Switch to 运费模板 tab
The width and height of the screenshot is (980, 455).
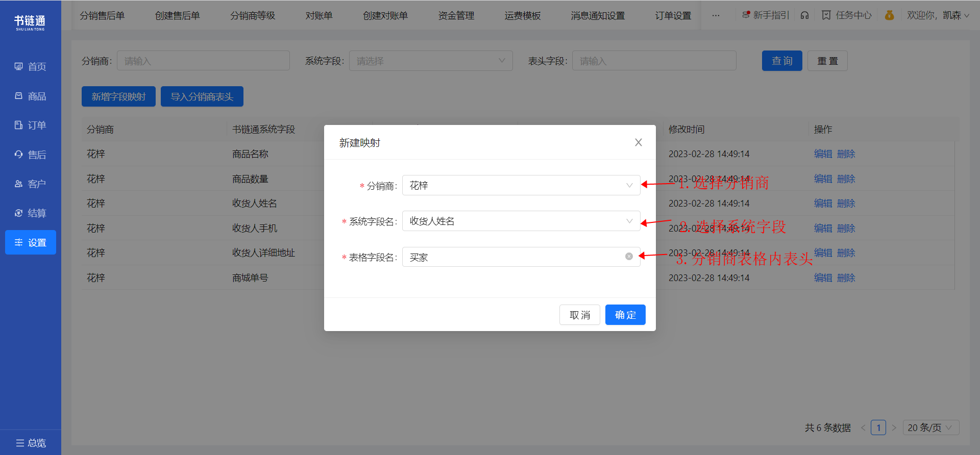[523, 16]
